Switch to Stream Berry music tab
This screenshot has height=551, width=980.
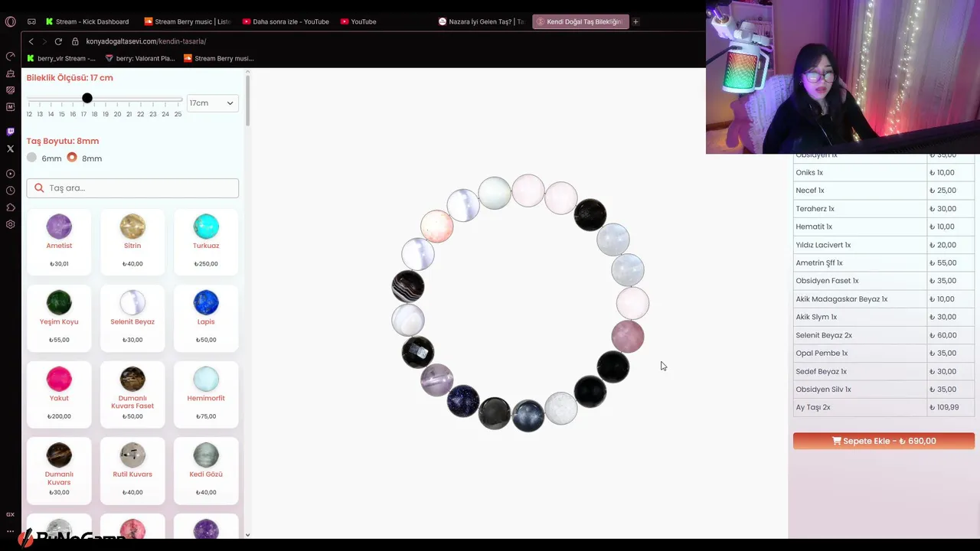(x=188, y=21)
